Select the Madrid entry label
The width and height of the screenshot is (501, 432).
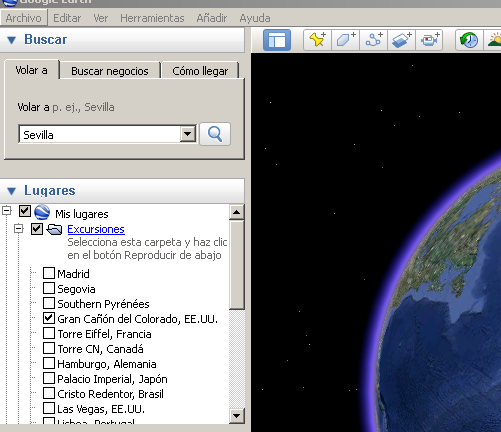73,274
